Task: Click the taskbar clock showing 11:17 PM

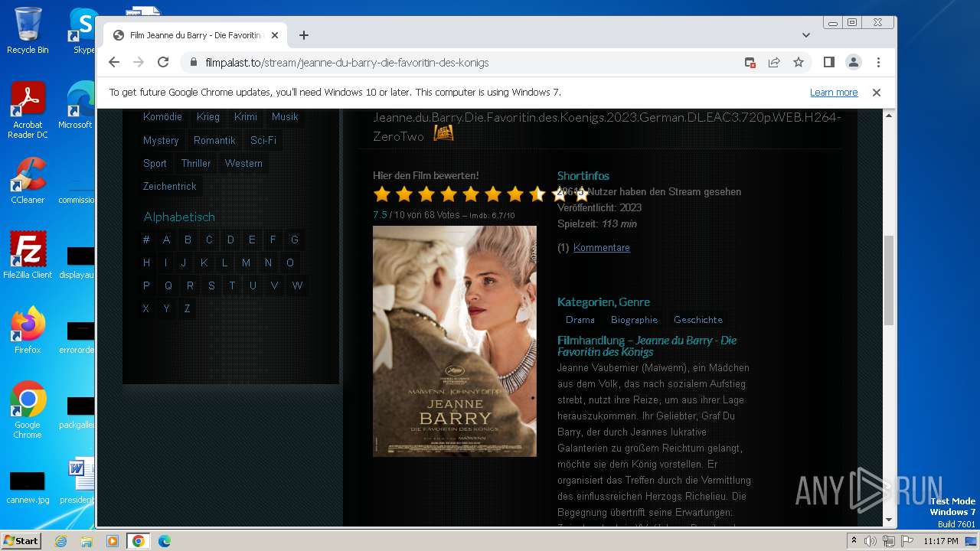Action: coord(940,541)
